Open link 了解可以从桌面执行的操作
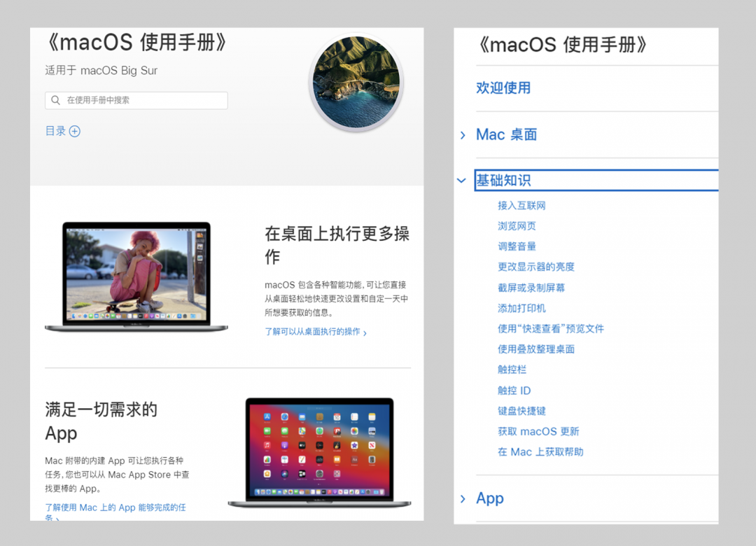Viewport: 756px width, 546px height. point(315,332)
